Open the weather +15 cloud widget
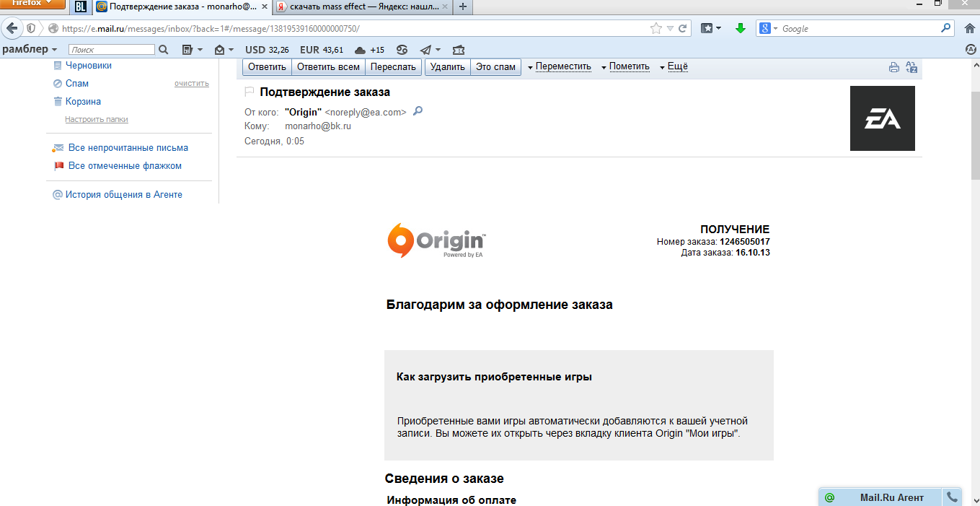The width and height of the screenshot is (980, 506). (x=370, y=50)
